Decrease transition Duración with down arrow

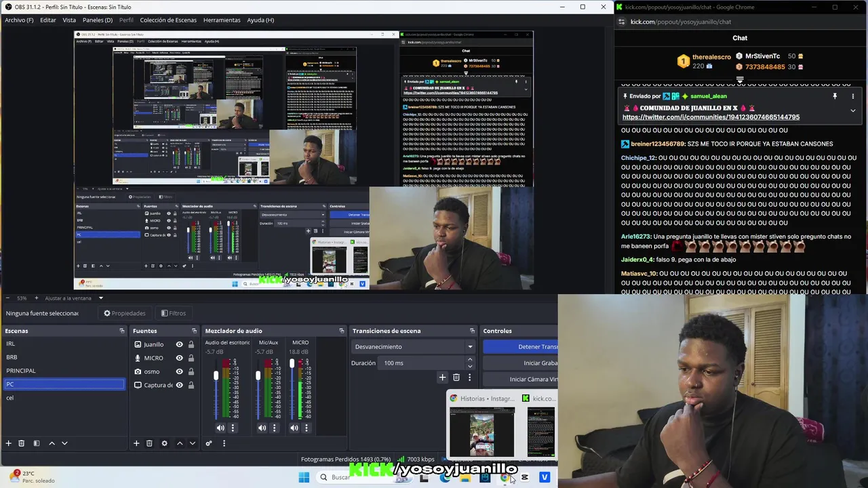(x=470, y=366)
